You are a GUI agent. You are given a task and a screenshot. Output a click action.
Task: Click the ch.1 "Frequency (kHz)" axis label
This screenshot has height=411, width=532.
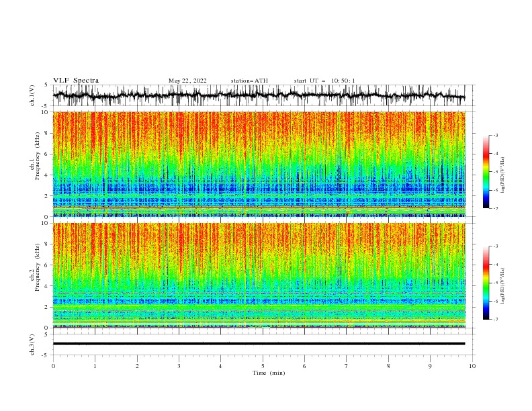pos(37,156)
